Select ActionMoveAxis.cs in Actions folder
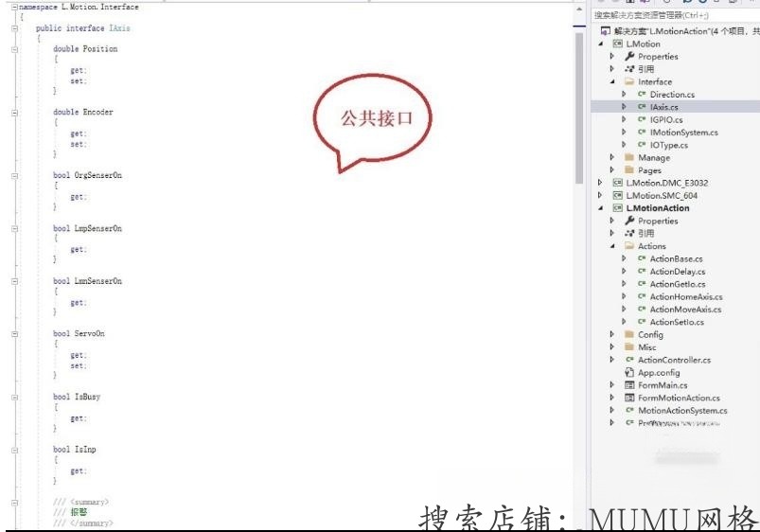The width and height of the screenshot is (760, 532). tap(685, 309)
